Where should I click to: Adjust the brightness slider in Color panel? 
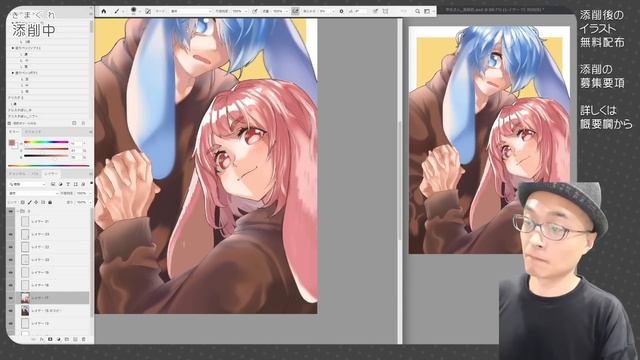click(x=46, y=156)
